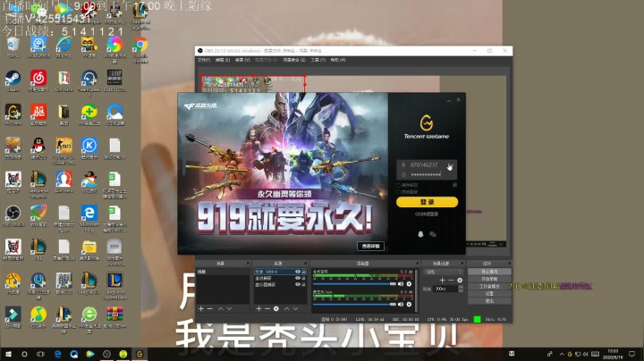The height and width of the screenshot is (361, 644).
Task: Click the WeGame password field
Action: (426, 175)
